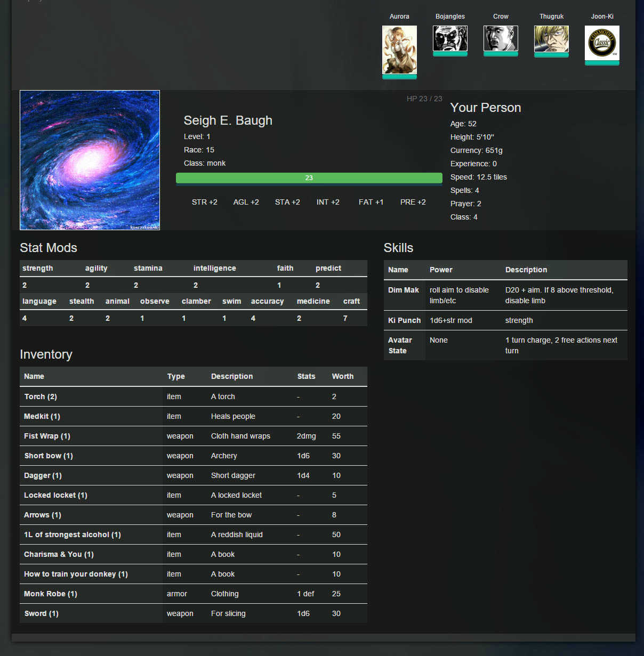Image resolution: width=644 pixels, height=656 pixels.
Task: Click the Type column header in Inventory
Action: click(176, 376)
